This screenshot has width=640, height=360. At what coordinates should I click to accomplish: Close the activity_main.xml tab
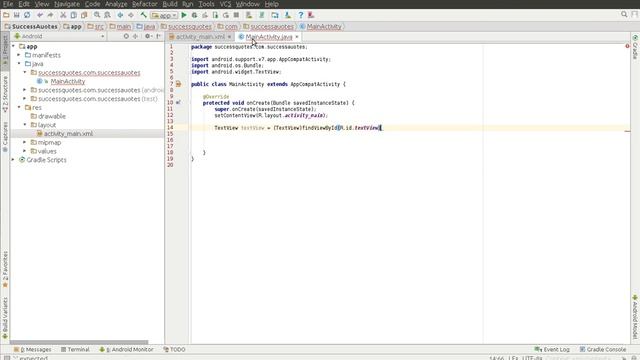coord(229,37)
